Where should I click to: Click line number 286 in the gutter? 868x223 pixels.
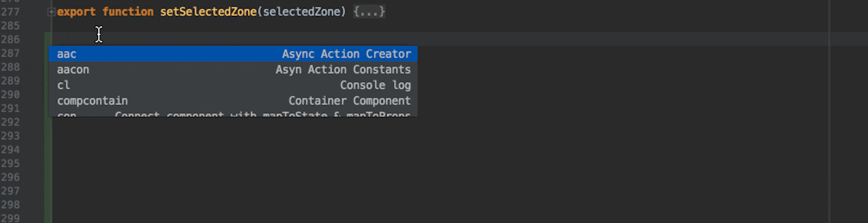[x=10, y=39]
